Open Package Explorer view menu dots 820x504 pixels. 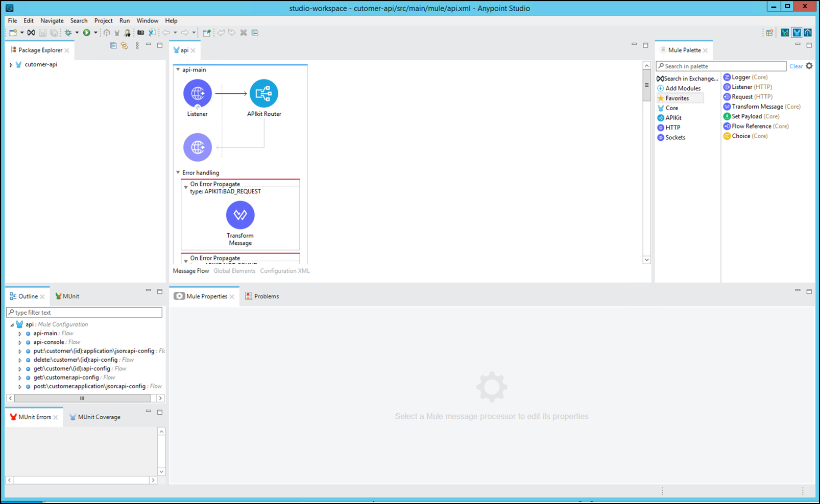click(137, 45)
